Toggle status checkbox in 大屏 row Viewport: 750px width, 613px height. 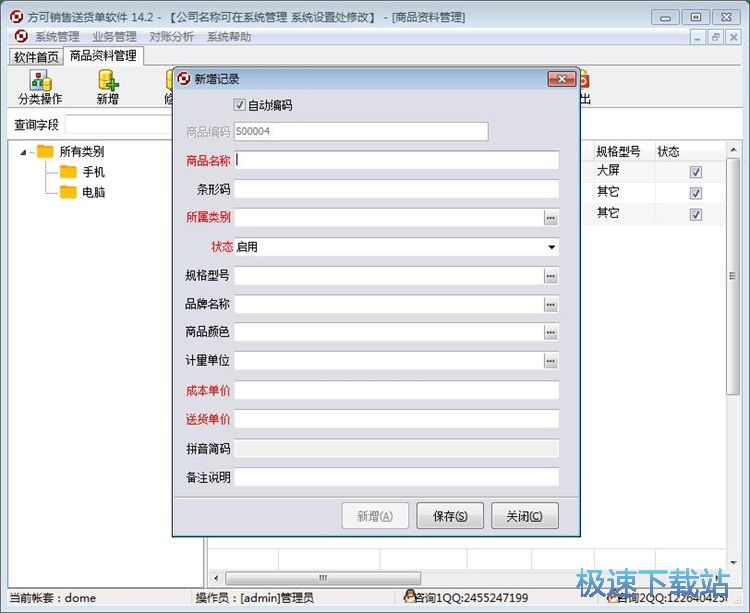click(x=696, y=172)
